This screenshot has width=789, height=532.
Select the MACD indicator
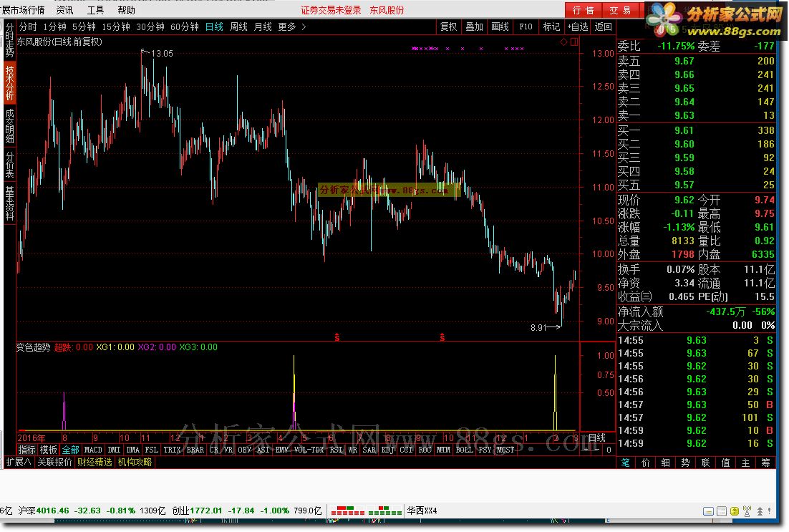93,450
